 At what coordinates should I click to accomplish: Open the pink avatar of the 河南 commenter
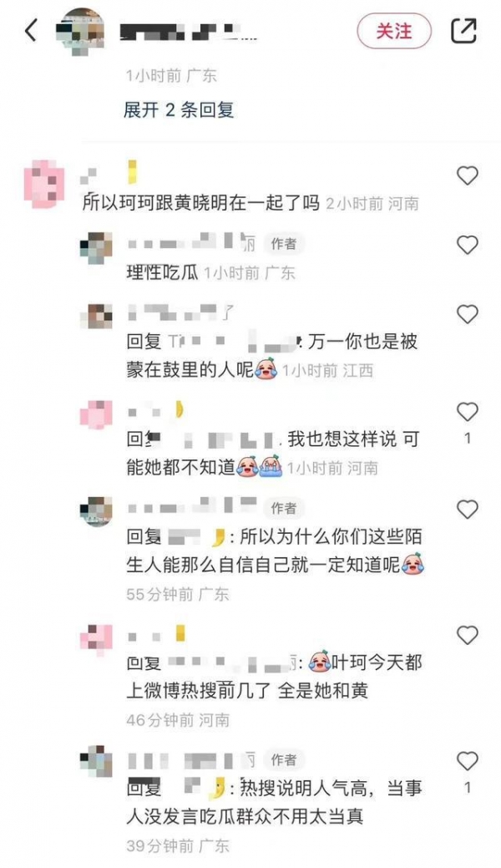point(44,184)
